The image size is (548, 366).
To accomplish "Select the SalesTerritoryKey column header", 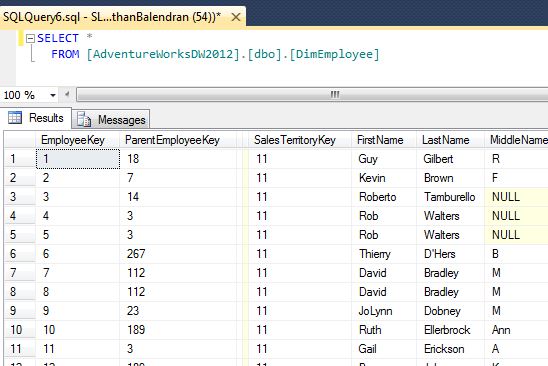I will pyautogui.click(x=300, y=140).
